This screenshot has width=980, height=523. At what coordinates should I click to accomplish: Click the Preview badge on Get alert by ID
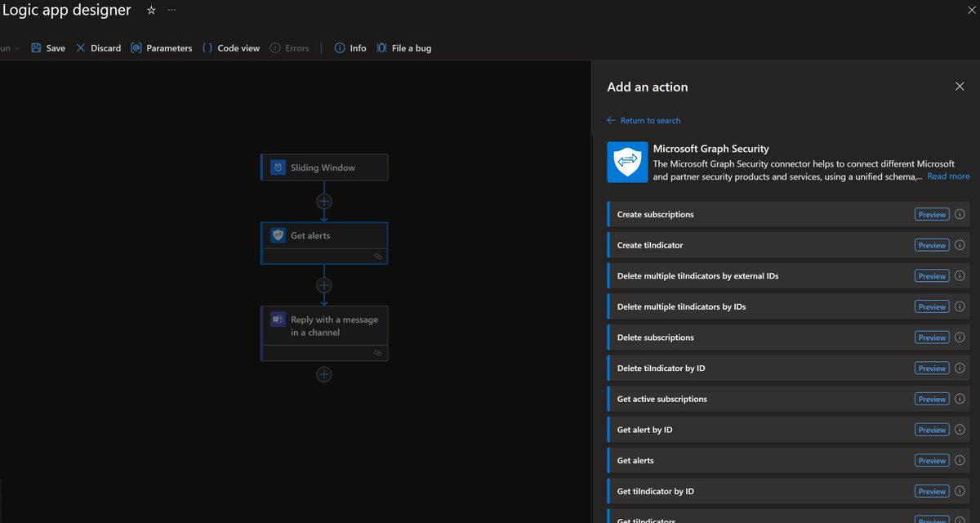coord(932,430)
